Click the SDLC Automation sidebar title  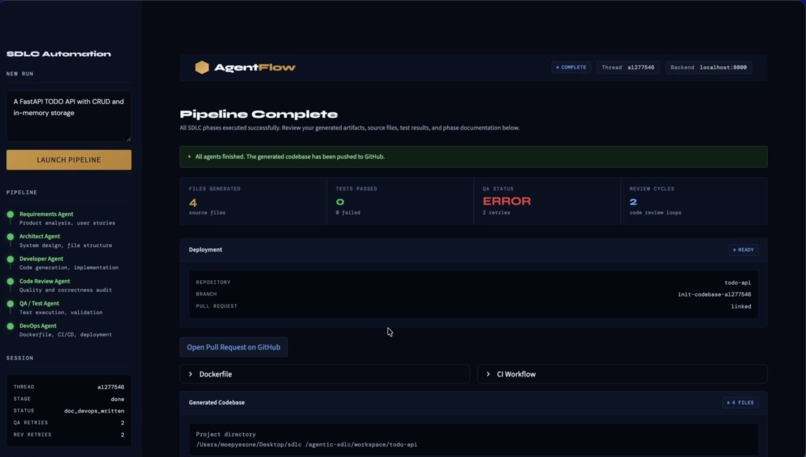click(x=59, y=54)
